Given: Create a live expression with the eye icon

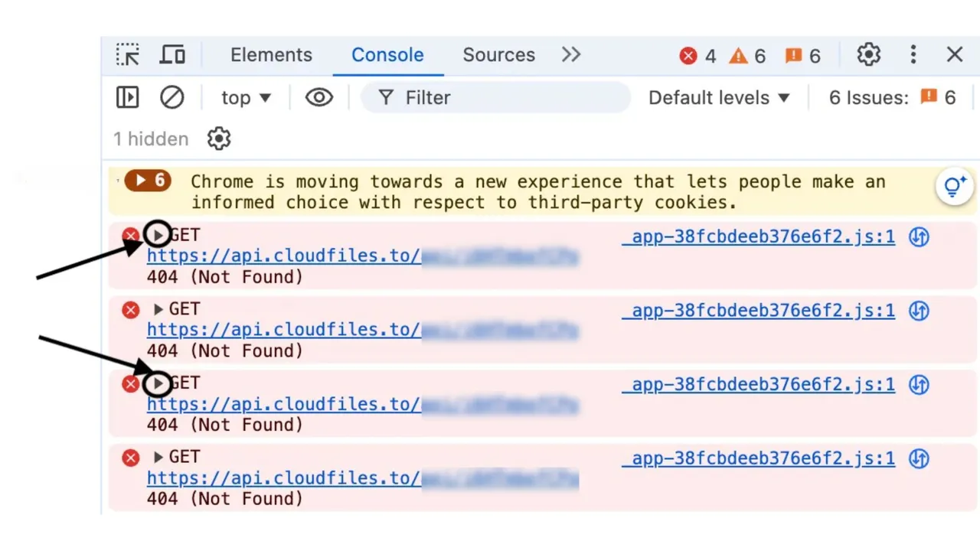Looking at the screenshot, I should (x=319, y=97).
